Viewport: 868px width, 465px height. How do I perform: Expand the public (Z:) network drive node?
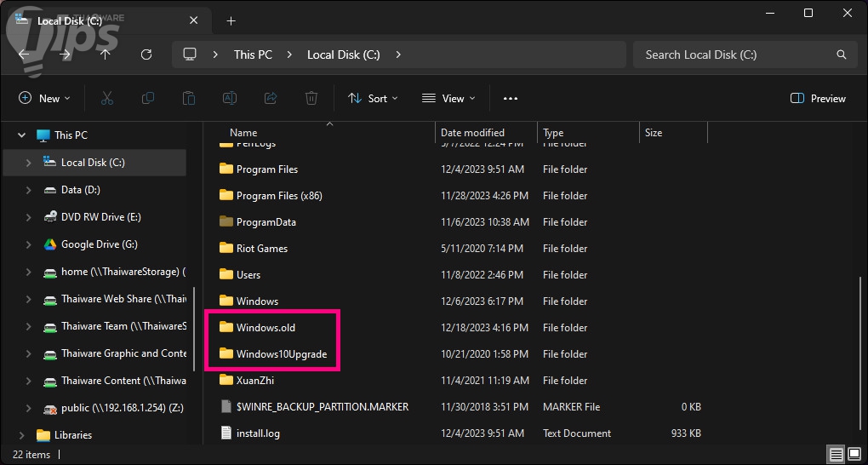28,408
